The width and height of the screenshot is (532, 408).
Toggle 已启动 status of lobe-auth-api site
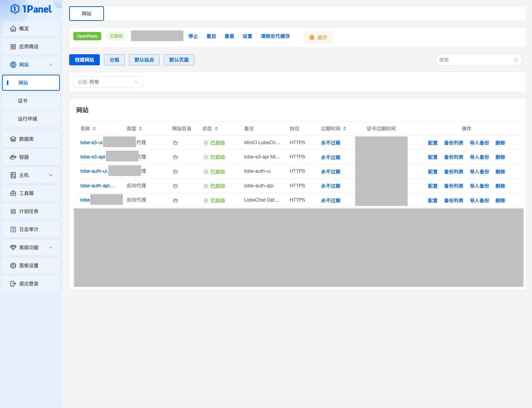[x=214, y=186]
